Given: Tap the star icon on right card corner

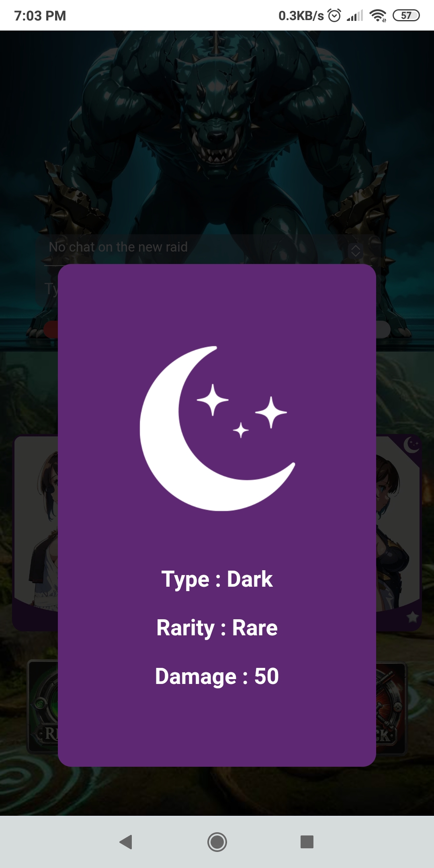Looking at the screenshot, I should [412, 617].
